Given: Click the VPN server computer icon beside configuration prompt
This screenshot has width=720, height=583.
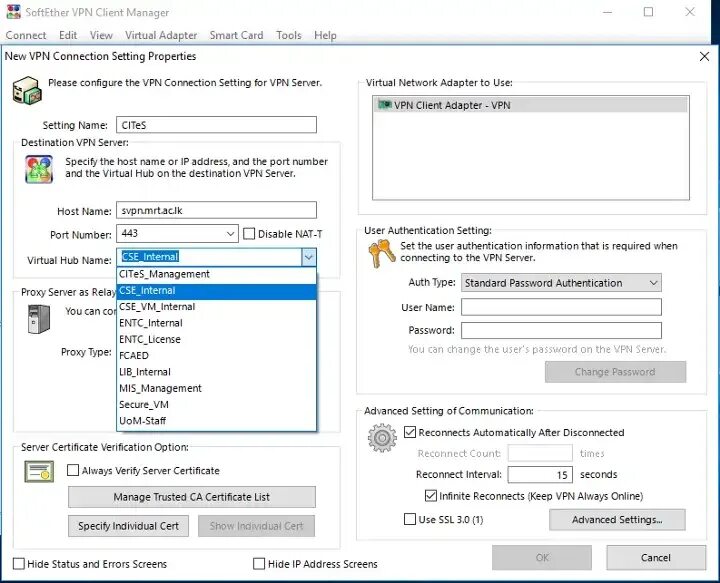Looking at the screenshot, I should click(x=27, y=90).
